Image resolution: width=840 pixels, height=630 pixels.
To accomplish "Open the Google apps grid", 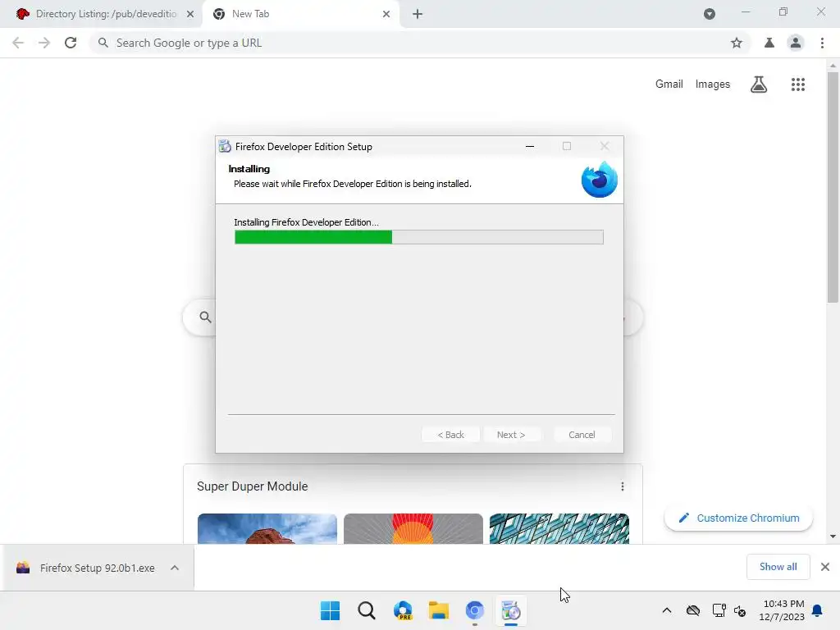I will coord(798,84).
